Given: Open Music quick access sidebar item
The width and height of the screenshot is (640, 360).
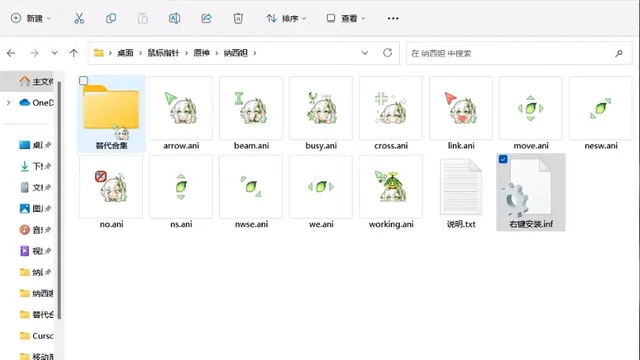Looking at the screenshot, I should pyautogui.click(x=35, y=230).
